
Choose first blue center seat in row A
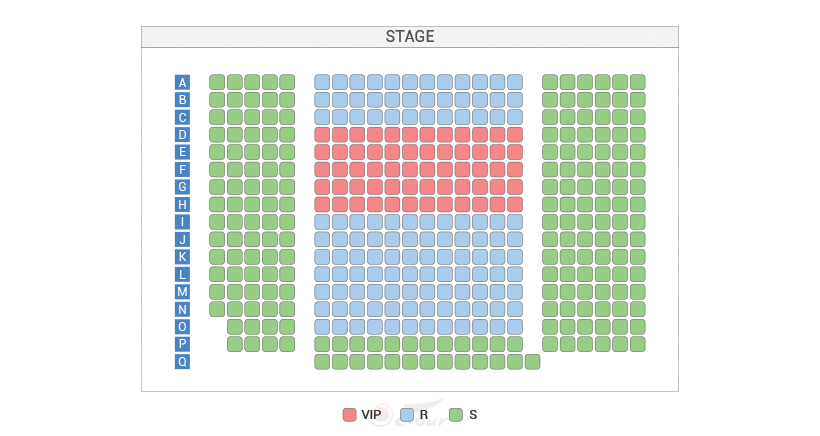(x=322, y=82)
